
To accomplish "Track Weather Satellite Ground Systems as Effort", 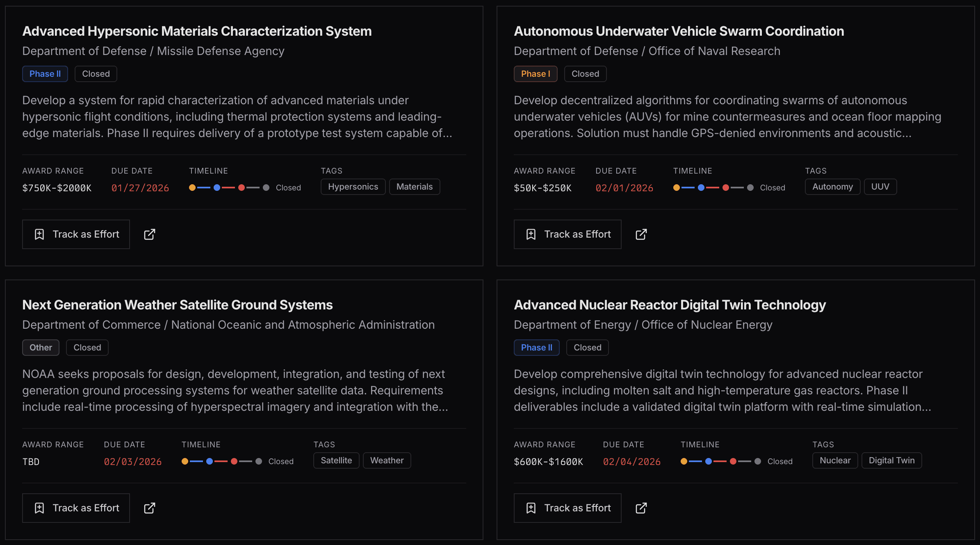I will pos(76,508).
